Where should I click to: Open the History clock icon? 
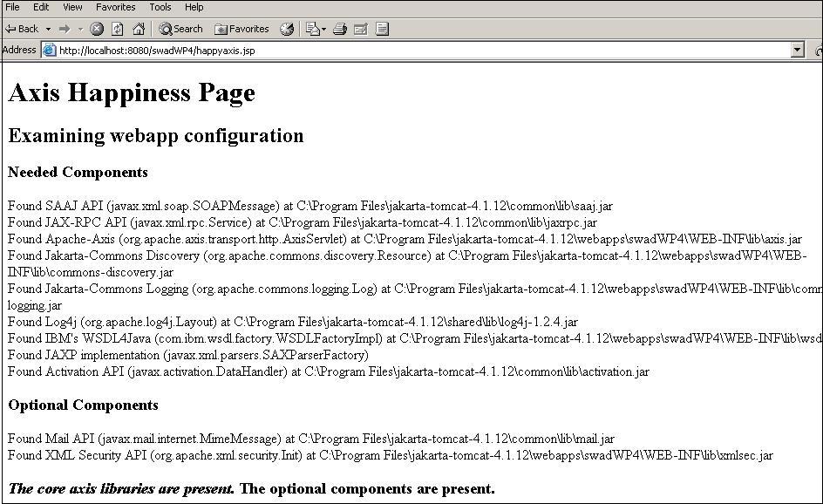287,28
